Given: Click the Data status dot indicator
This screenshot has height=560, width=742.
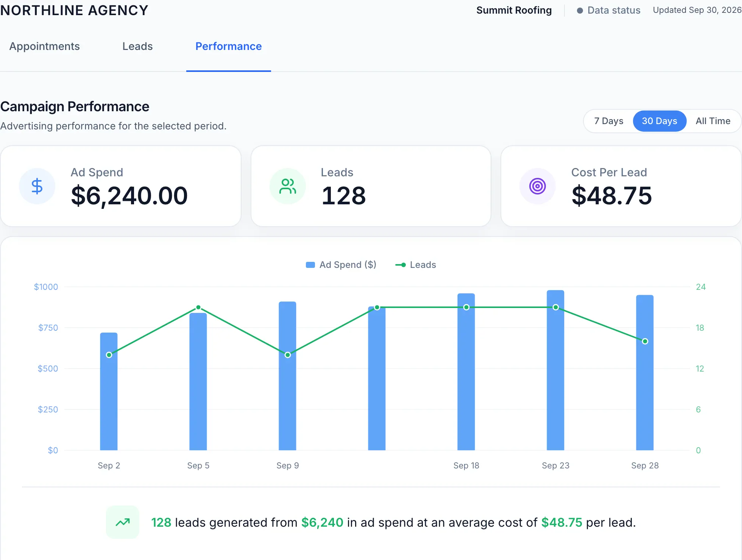Looking at the screenshot, I should (580, 11).
